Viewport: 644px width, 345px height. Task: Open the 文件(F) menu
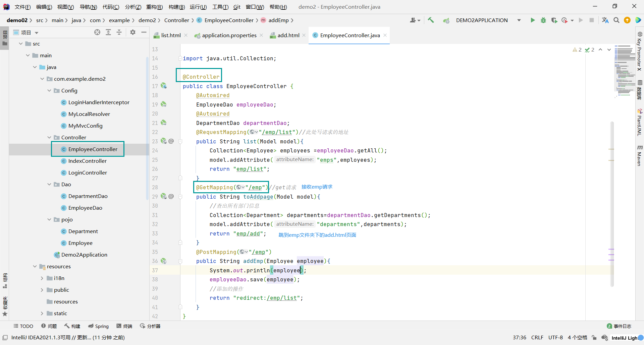pyautogui.click(x=22, y=7)
